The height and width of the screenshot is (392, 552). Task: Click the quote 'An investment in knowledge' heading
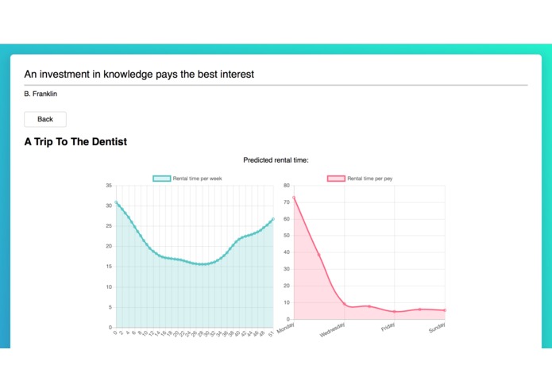click(139, 74)
